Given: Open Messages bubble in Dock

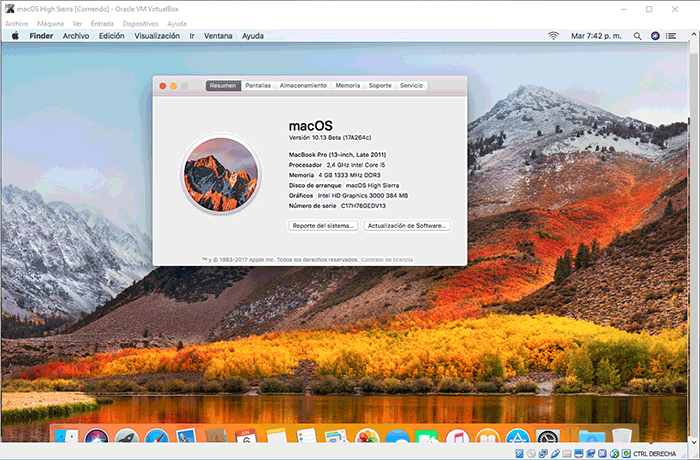Looking at the screenshot, I should (x=397, y=437).
